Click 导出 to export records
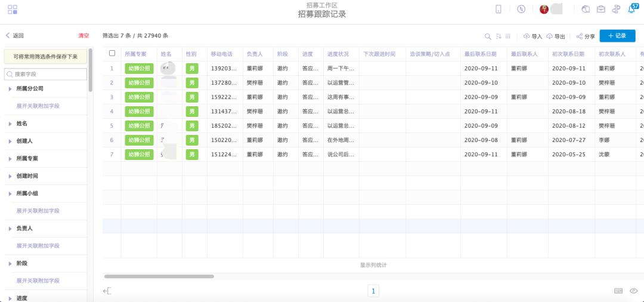This screenshot has height=302, width=644. (x=556, y=36)
